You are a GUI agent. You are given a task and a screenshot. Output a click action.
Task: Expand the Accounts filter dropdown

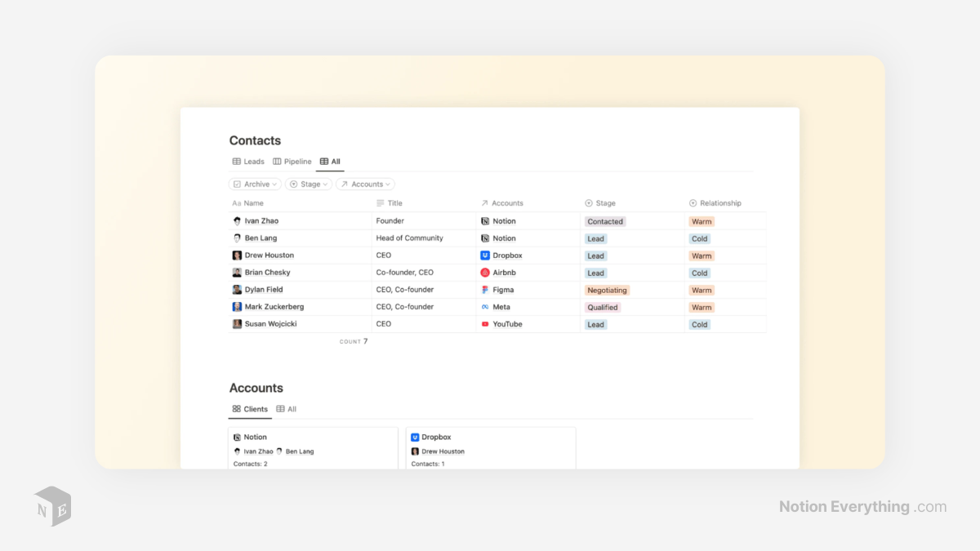coord(365,184)
